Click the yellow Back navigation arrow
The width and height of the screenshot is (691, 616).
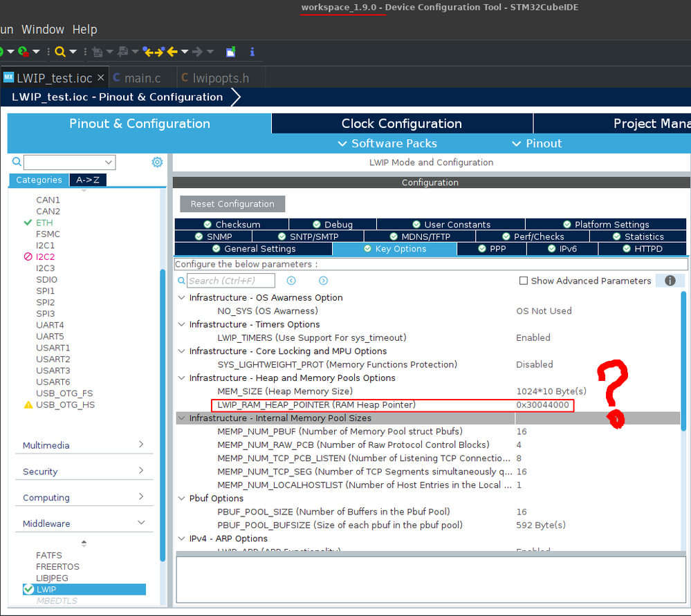[172, 52]
